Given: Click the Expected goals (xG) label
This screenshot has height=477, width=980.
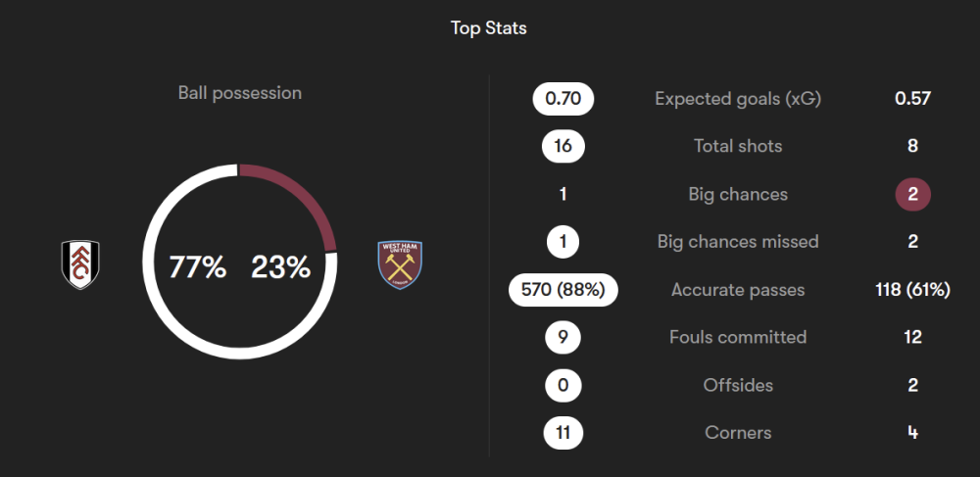Looking at the screenshot, I should (x=738, y=98).
